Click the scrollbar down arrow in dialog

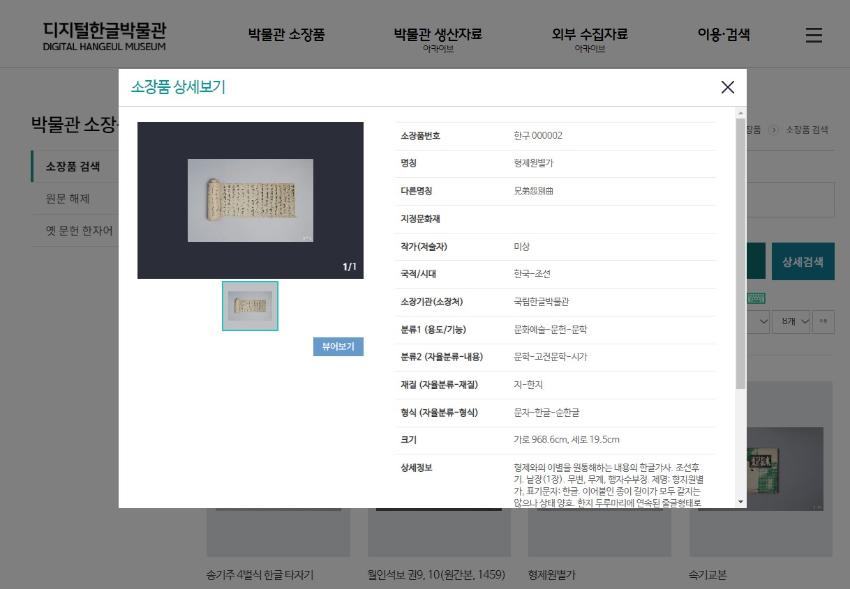click(740, 501)
